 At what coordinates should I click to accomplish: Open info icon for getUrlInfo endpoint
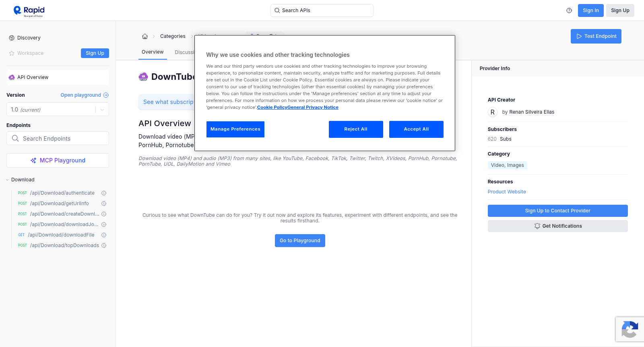pyautogui.click(x=104, y=204)
